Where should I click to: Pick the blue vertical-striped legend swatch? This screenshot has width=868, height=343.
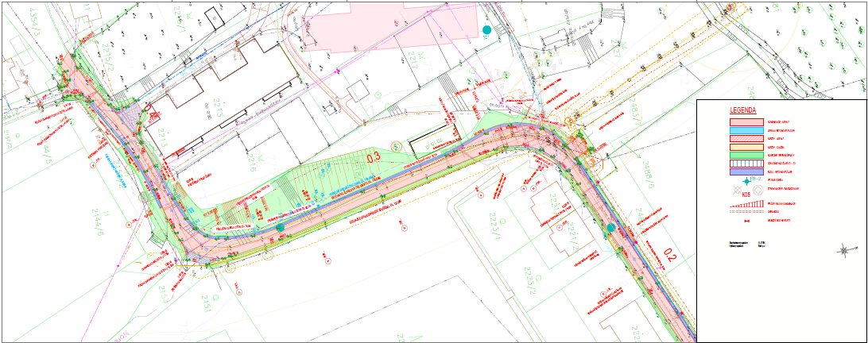(x=746, y=163)
